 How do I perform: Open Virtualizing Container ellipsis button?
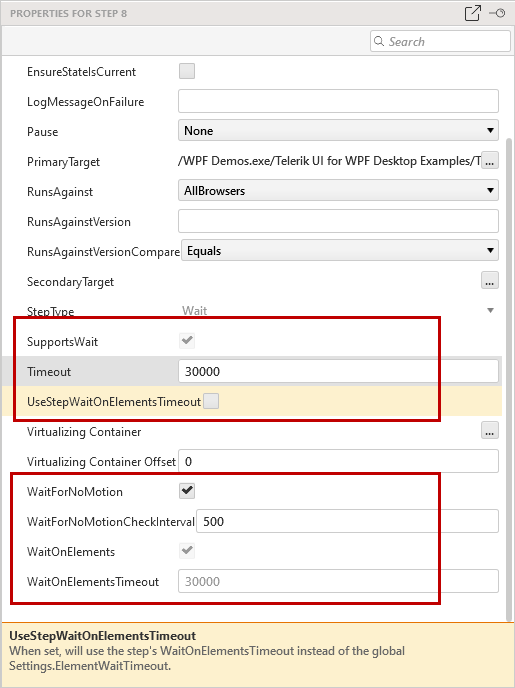pos(490,431)
